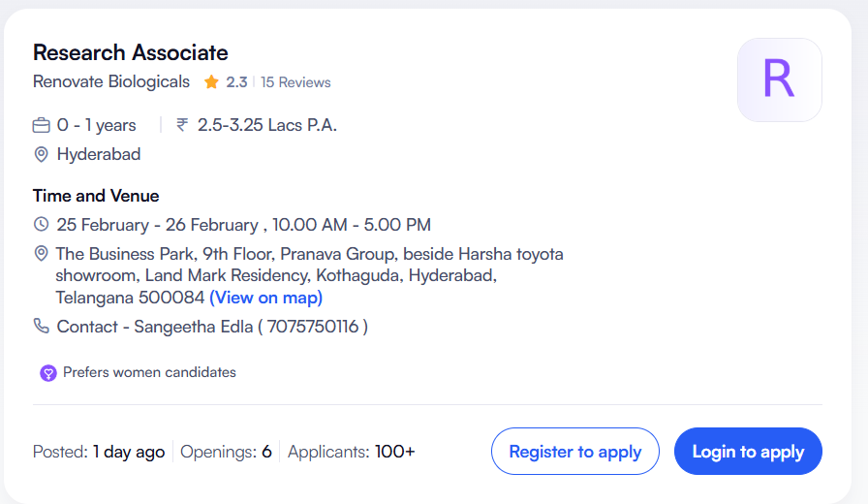Click the phone contact icon
Viewport: 868px width, 504px height.
tap(41, 326)
